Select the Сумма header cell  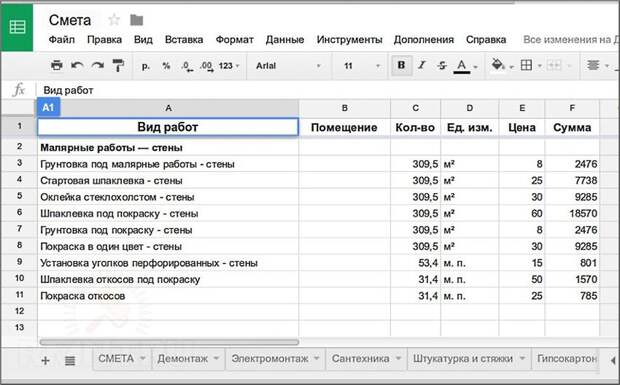572,127
